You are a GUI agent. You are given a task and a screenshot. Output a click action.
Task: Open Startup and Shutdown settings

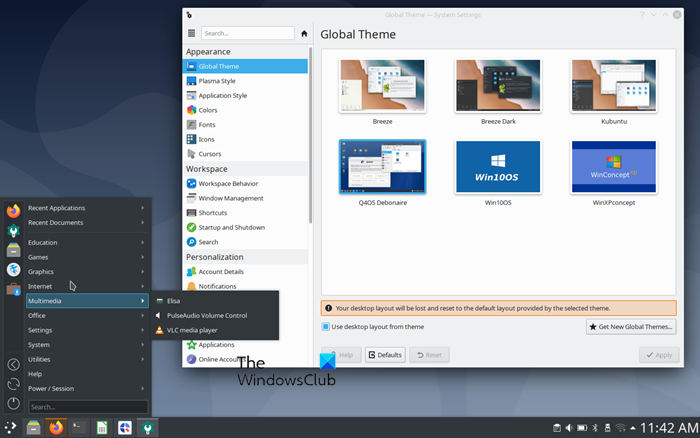(245, 227)
